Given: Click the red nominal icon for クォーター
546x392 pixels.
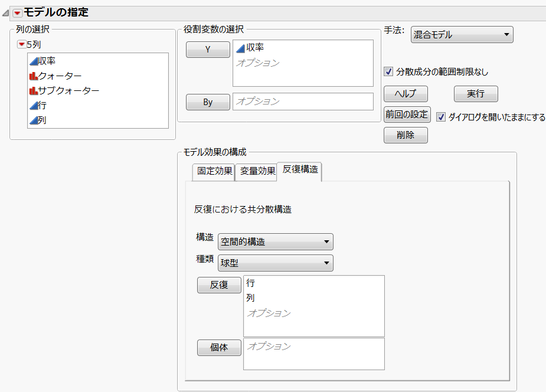Looking at the screenshot, I should (33, 76).
